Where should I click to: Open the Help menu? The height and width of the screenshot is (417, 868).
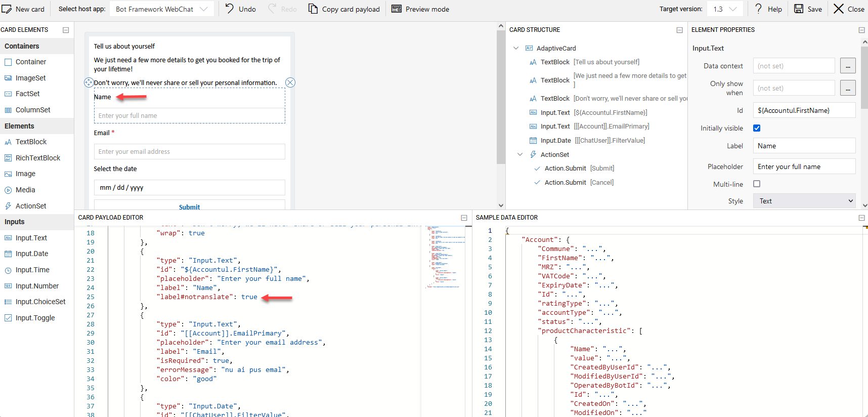point(768,9)
